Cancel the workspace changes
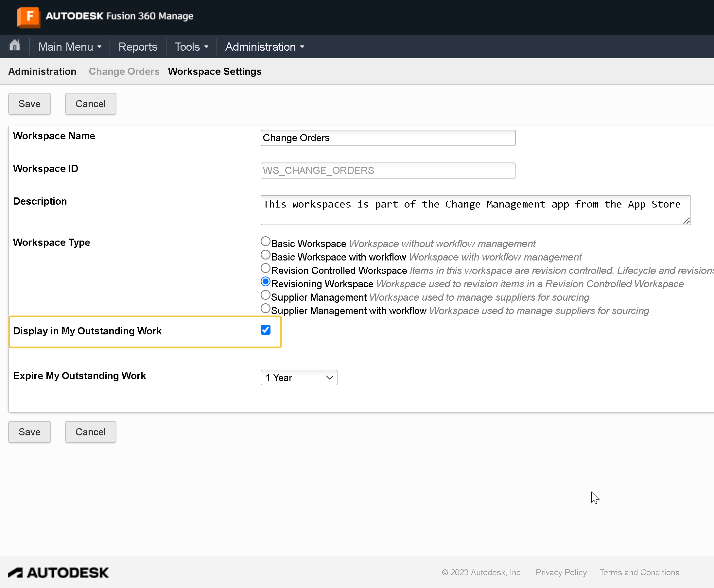 (90, 104)
